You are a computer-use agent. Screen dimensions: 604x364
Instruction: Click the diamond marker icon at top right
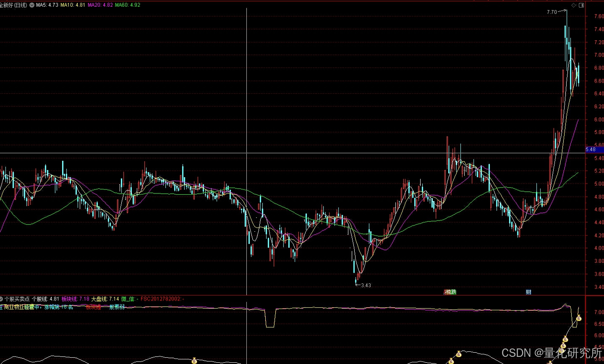(573, 5)
